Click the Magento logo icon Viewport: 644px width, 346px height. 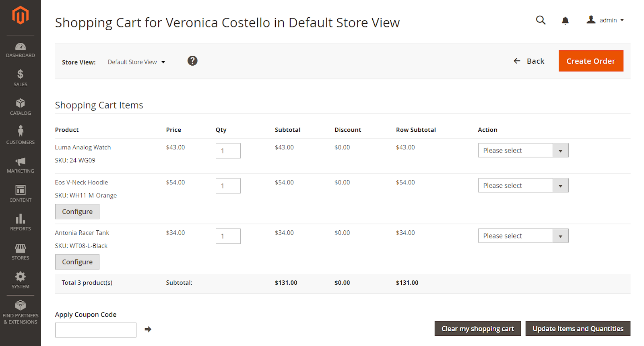[x=20, y=15]
